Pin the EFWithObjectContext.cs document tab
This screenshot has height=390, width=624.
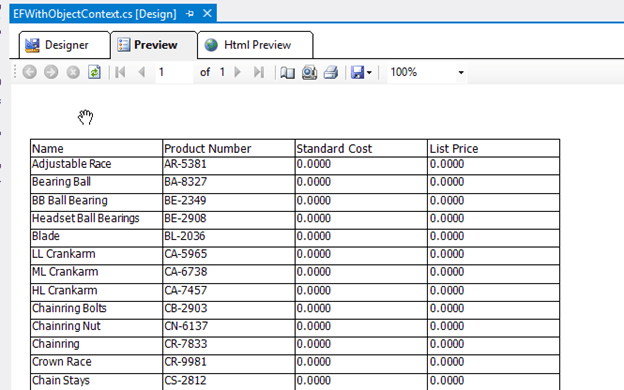coord(190,14)
